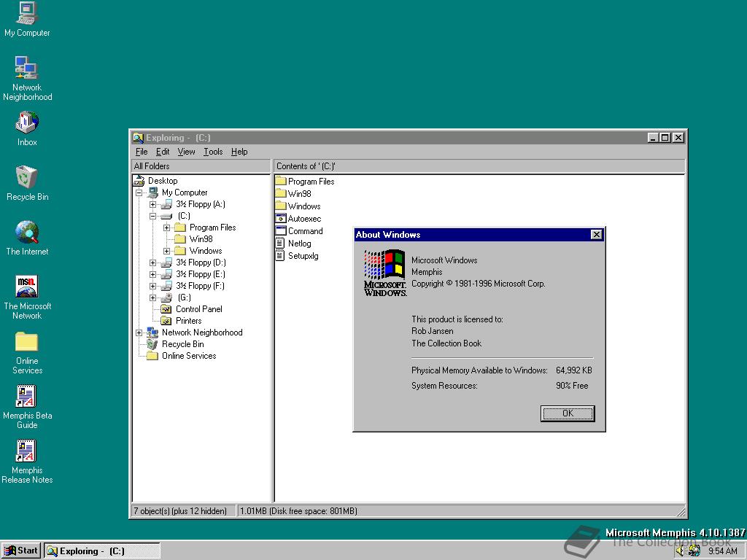Expand the 3½ Floppy (A:) tree node
The image size is (747, 560).
152,204
